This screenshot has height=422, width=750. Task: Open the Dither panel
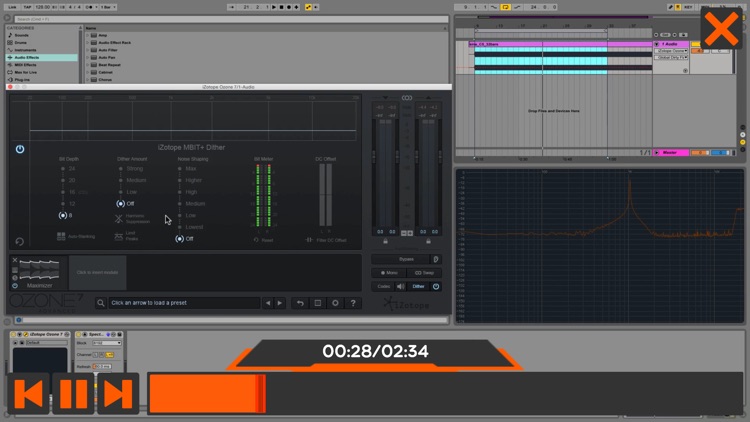[419, 287]
